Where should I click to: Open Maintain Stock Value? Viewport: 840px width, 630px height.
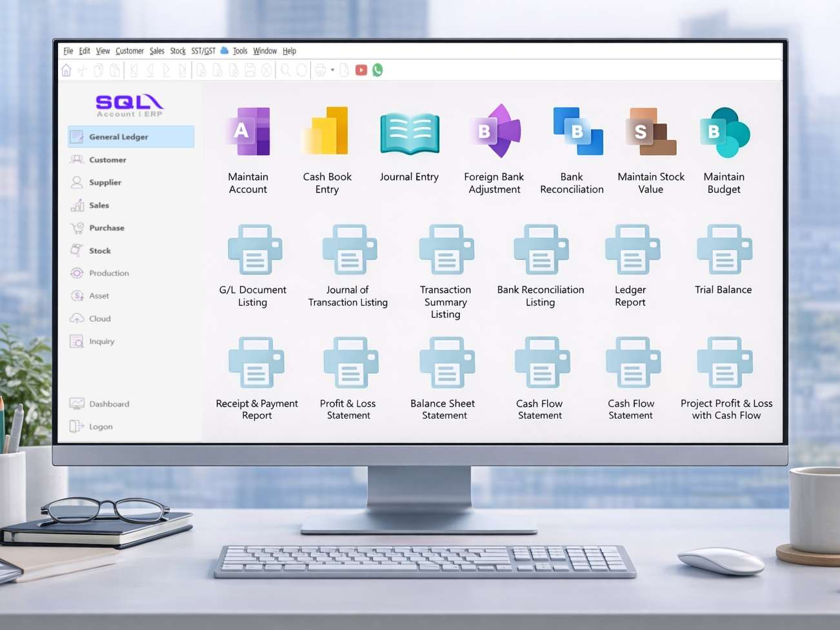[x=651, y=132]
